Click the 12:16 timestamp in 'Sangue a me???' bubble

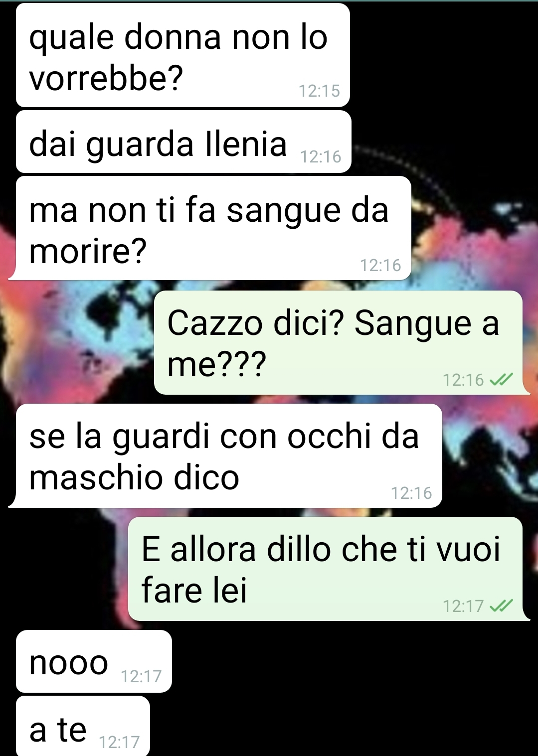pos(463,380)
